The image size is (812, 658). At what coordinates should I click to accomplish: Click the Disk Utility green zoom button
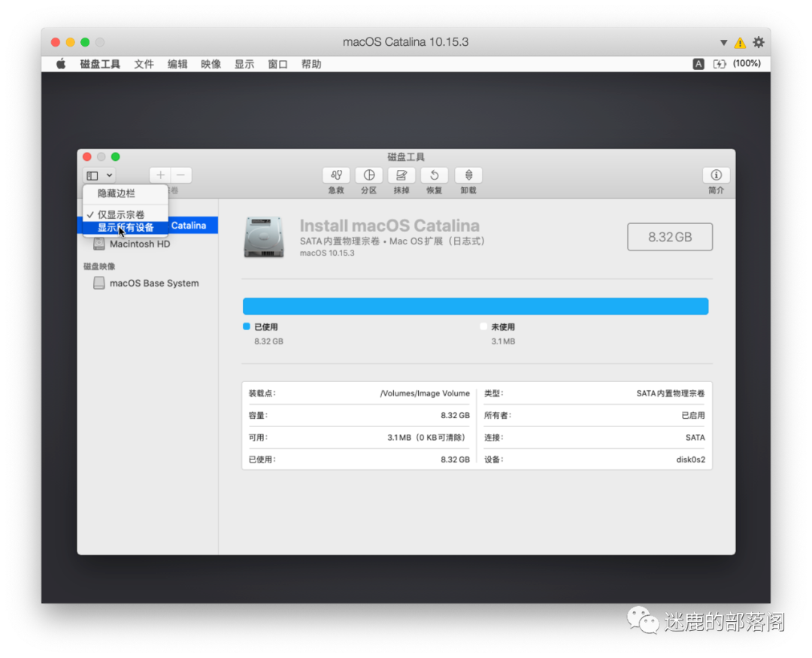[x=116, y=156]
